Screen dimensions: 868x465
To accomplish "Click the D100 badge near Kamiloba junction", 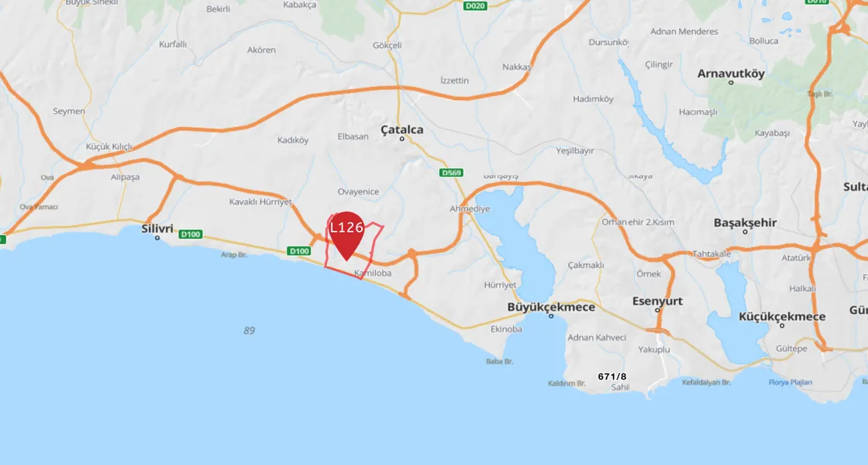I will pyautogui.click(x=299, y=251).
